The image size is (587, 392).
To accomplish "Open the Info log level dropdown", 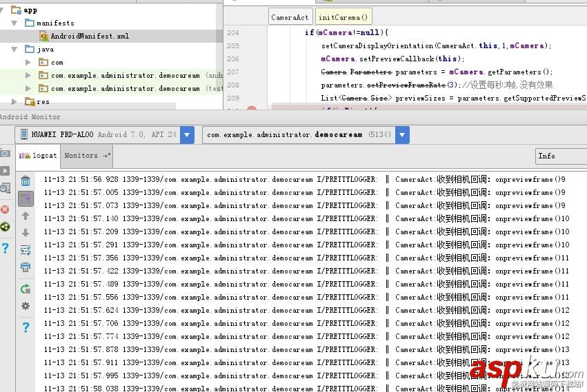I will click(x=561, y=156).
